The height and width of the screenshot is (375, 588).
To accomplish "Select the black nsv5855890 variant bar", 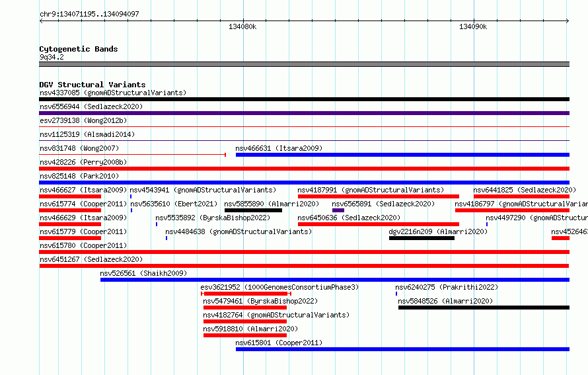I will pyautogui.click(x=253, y=210).
